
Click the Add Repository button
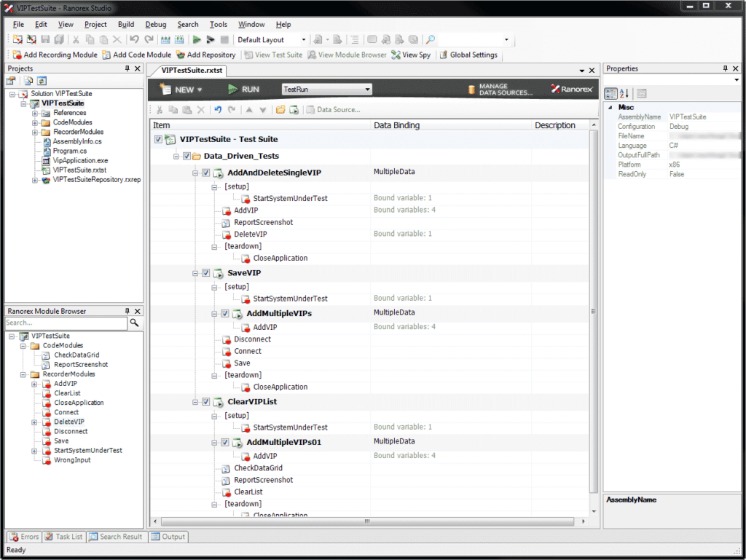(205, 55)
